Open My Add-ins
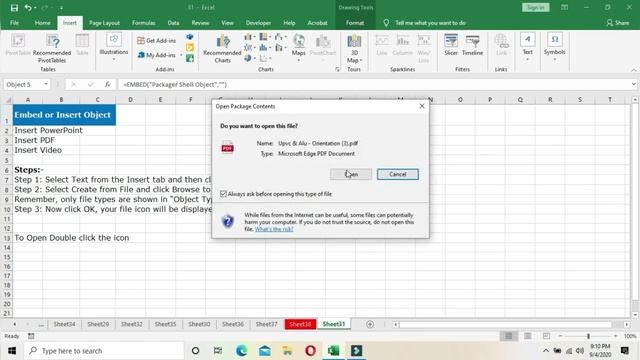Image resolution: width=640 pixels, height=360 pixels. [x=157, y=55]
